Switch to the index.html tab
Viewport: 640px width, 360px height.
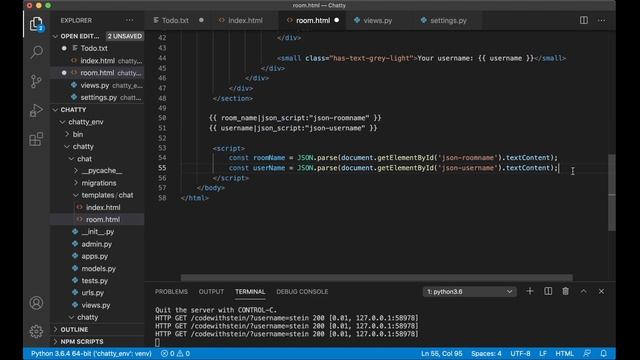click(245, 20)
